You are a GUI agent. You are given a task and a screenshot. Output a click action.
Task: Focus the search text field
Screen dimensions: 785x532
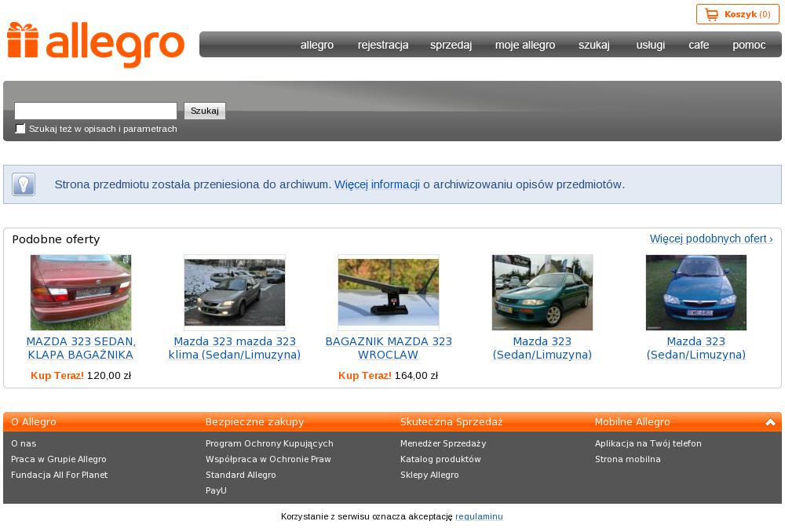click(x=96, y=111)
